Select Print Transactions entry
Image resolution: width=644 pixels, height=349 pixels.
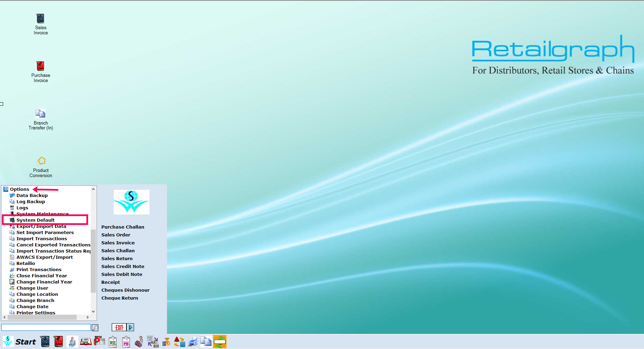pyautogui.click(x=39, y=269)
